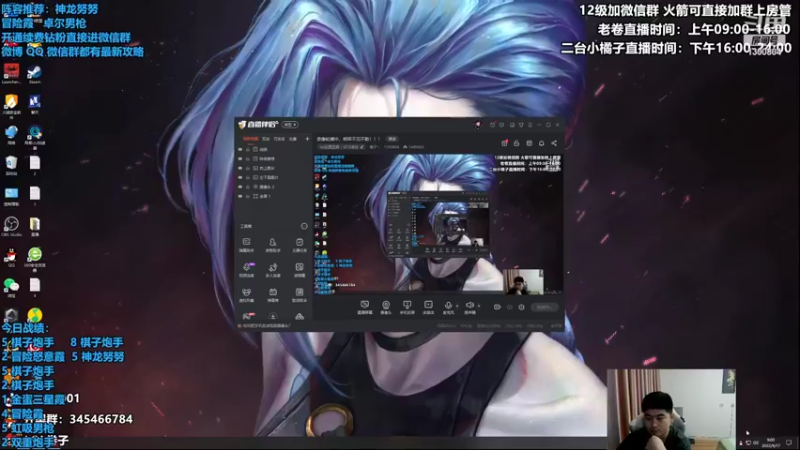Open the gear settings icon near start button

(521, 307)
